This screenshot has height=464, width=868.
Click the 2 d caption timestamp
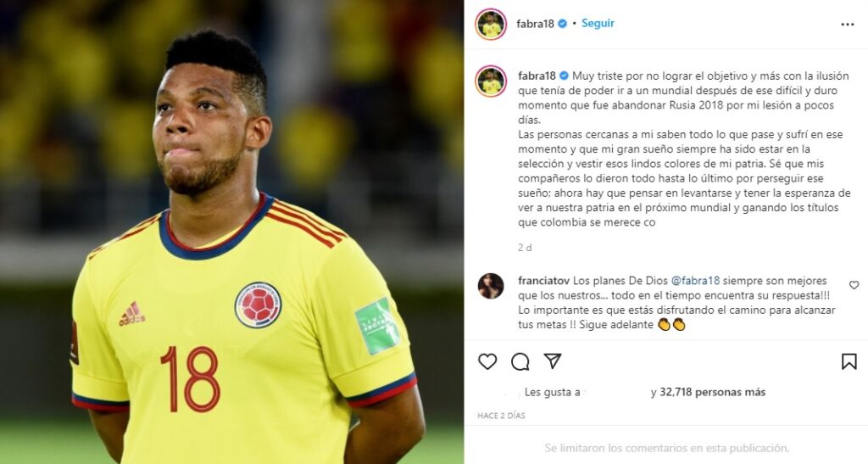tap(525, 248)
